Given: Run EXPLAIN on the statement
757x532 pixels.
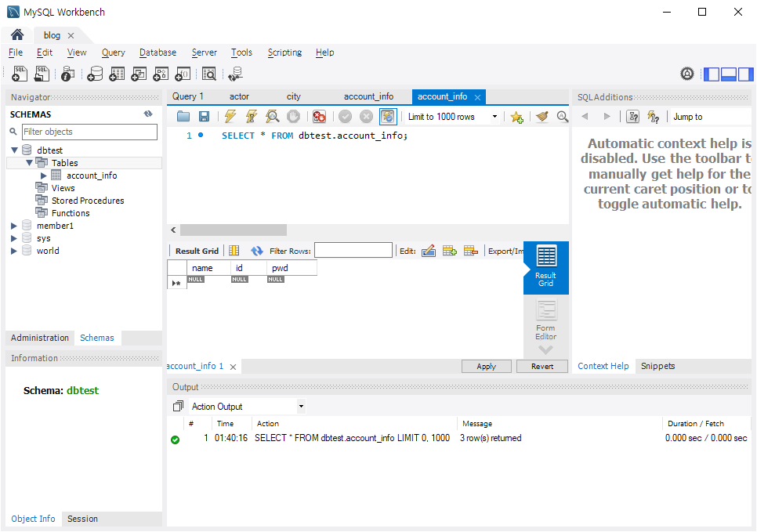Looking at the screenshot, I should tap(272, 116).
